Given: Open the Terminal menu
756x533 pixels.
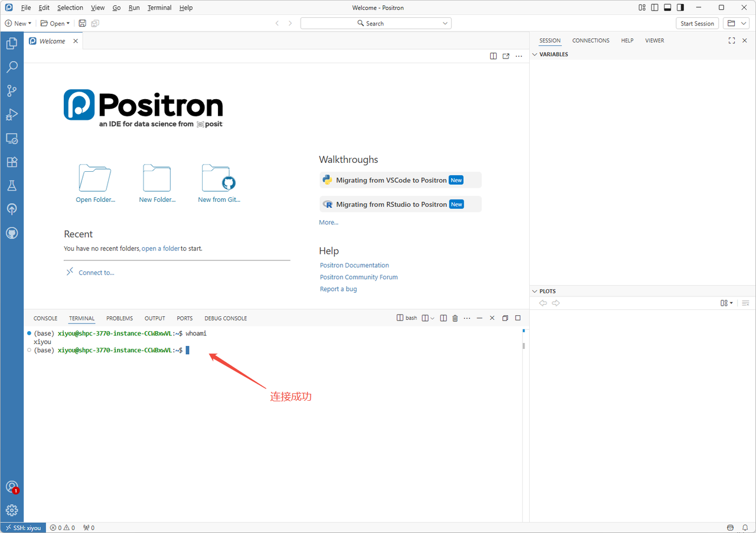Looking at the screenshot, I should point(159,8).
